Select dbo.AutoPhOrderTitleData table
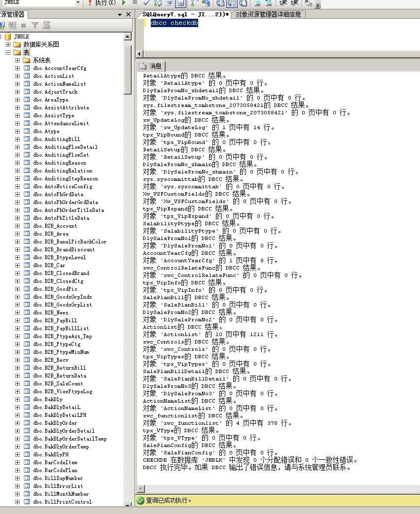420x514 pixels. 68,210
